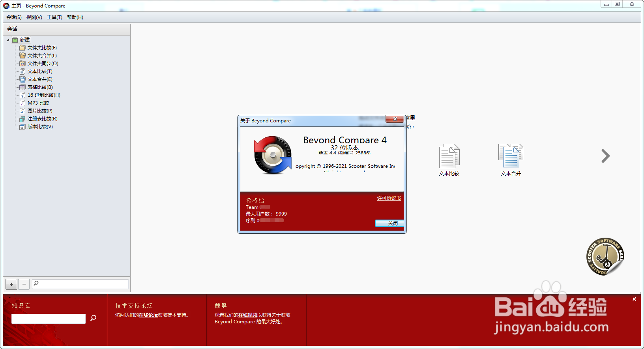Select 注册表比较(R) tree entry
Screen dimensions: 644x349
[x=43, y=119]
